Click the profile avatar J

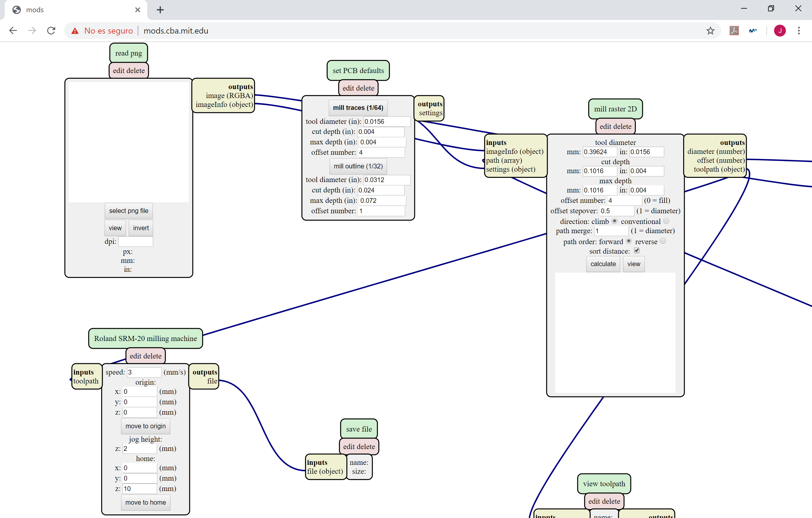[x=780, y=31]
